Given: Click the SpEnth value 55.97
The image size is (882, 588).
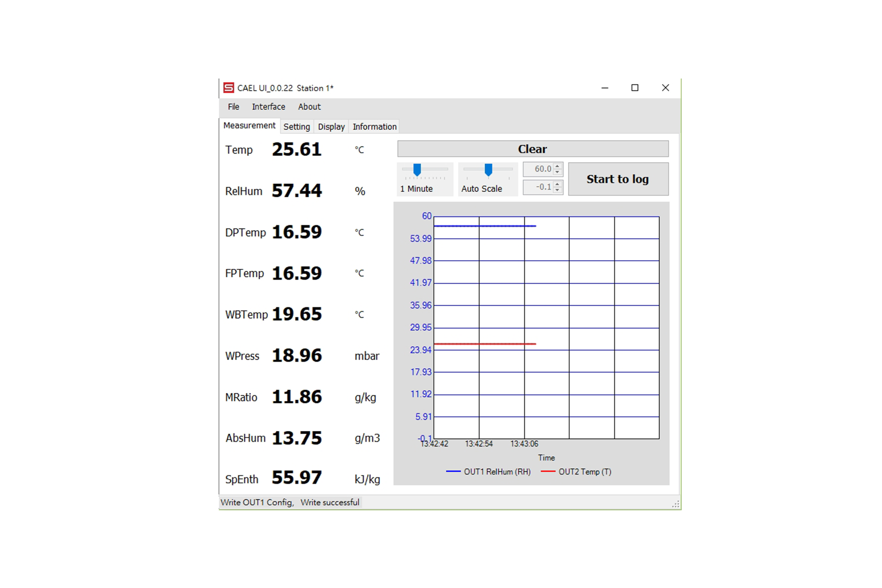Looking at the screenshot, I should pos(297,478).
